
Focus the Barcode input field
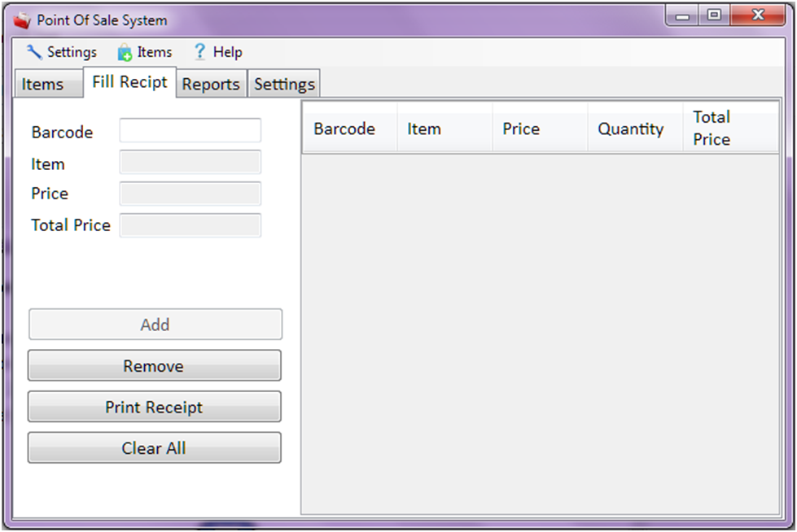(190, 131)
